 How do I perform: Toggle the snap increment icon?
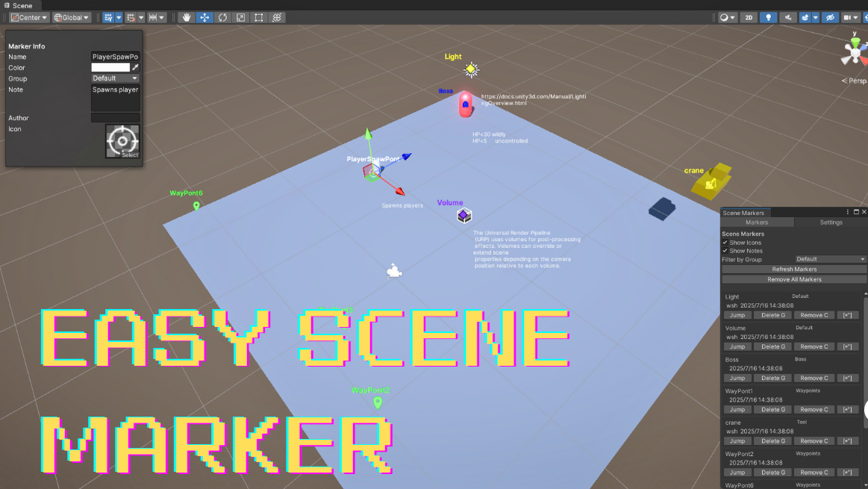pyautogui.click(x=131, y=18)
